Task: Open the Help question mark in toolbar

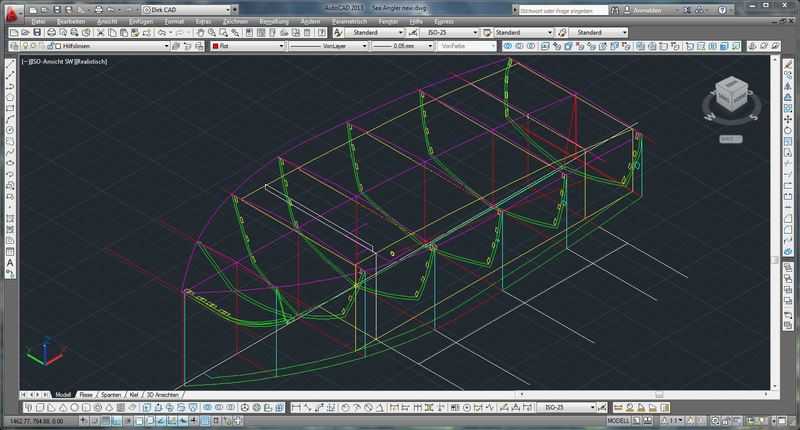Action: pos(321,33)
